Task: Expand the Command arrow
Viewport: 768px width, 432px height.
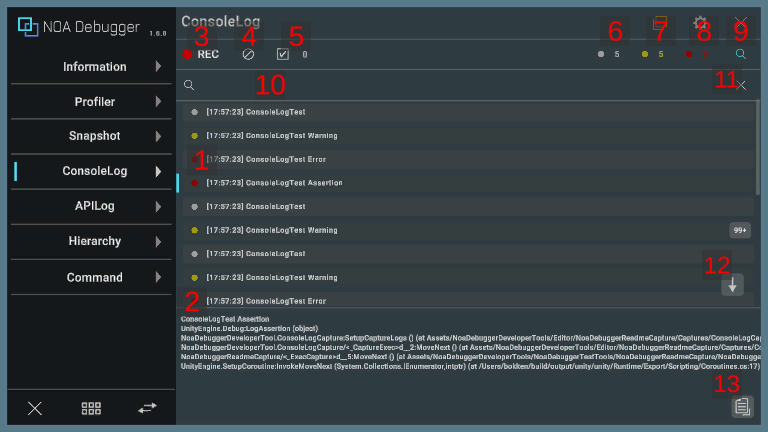Action: coord(158,277)
